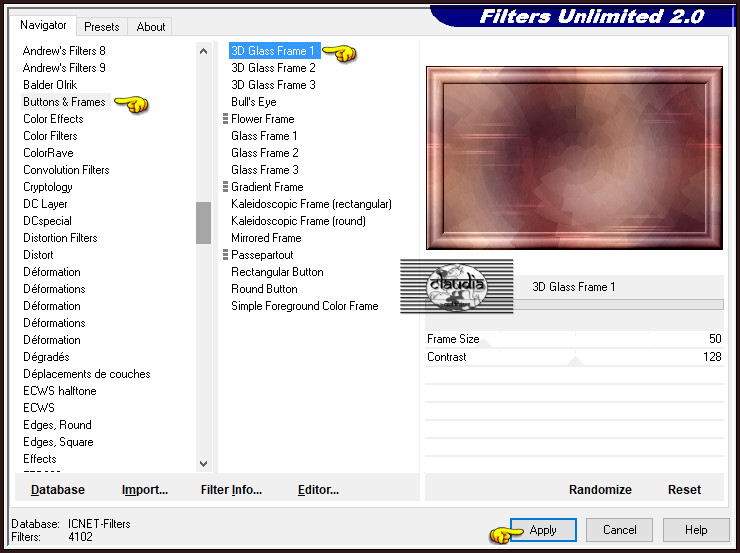This screenshot has width=740, height=553.
Task: Randomize the filter settings
Action: (600, 490)
